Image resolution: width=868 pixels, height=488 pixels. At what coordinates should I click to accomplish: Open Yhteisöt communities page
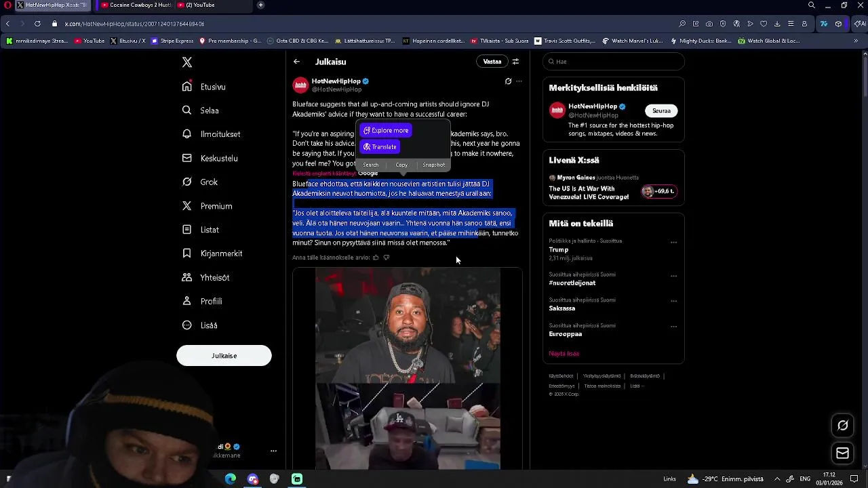pyautogui.click(x=206, y=277)
